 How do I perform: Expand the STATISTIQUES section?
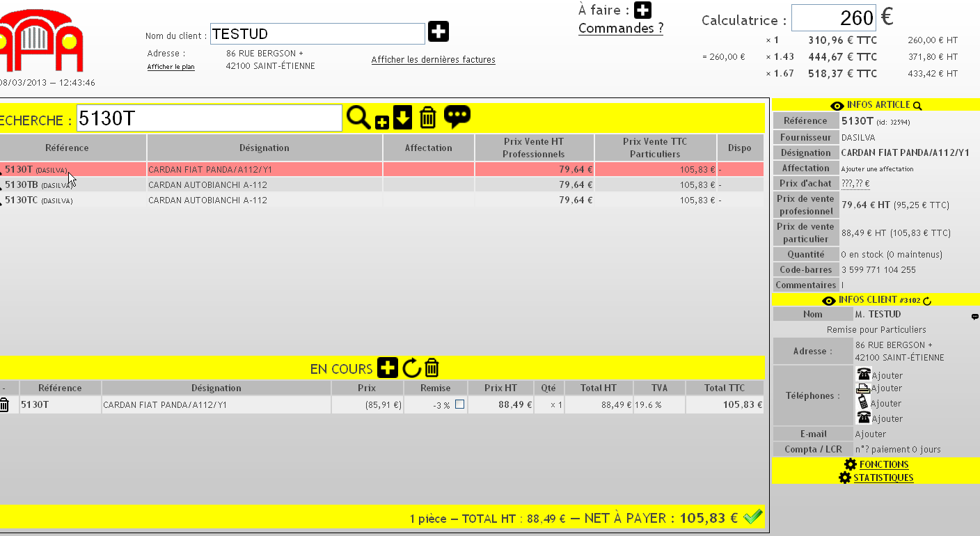tap(883, 478)
